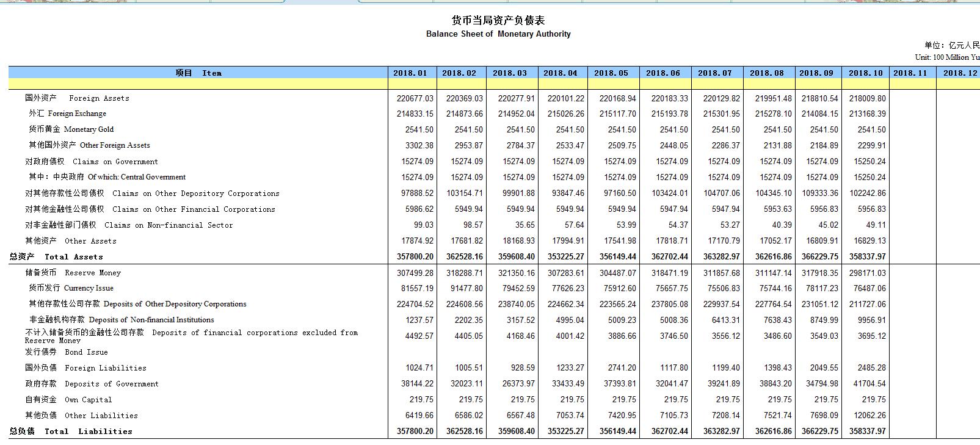This screenshot has height=445, width=980.
Task: Click the Total Assets row label
Action: (56, 257)
